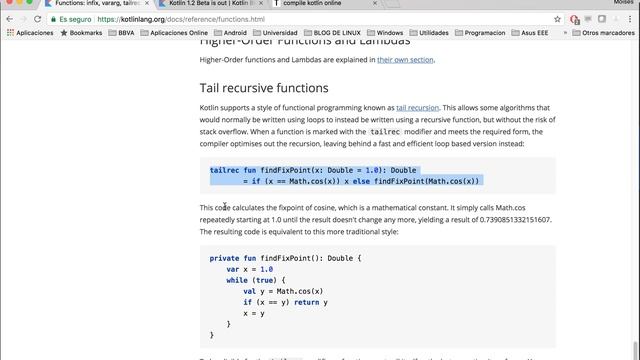This screenshot has height=360, width=640.
Task: Reload the current page
Action: point(38,19)
